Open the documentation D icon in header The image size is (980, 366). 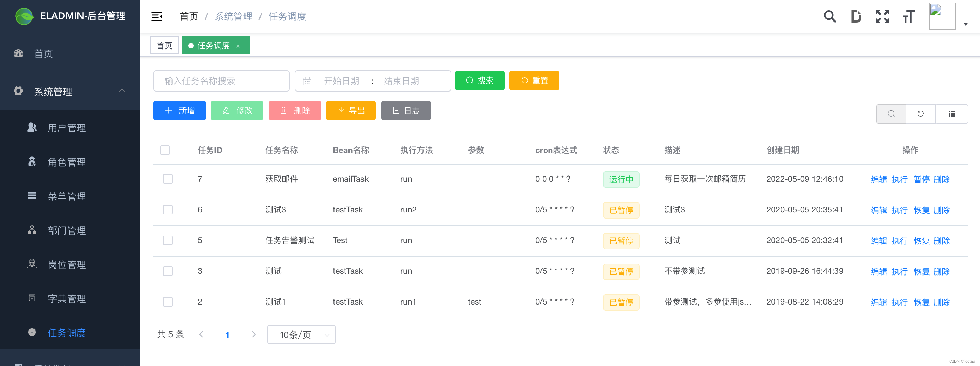(856, 16)
